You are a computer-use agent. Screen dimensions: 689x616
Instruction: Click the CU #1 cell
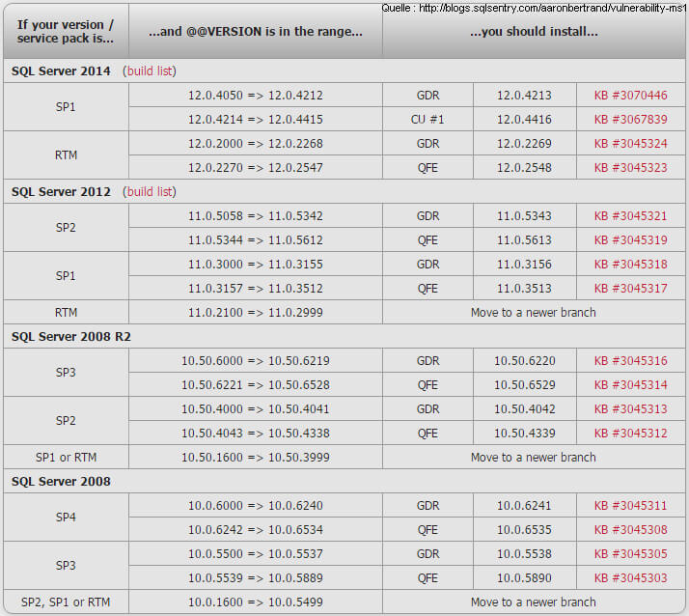427,120
